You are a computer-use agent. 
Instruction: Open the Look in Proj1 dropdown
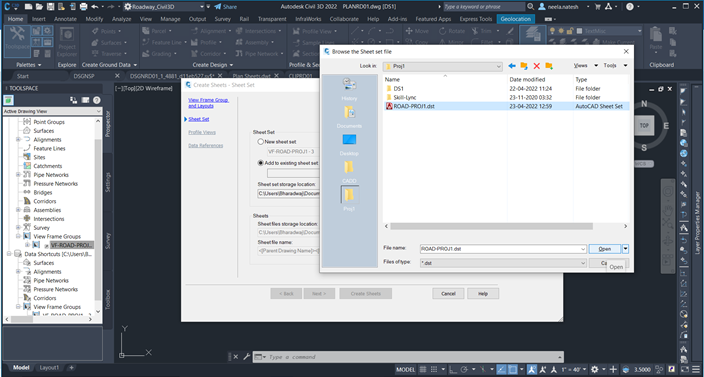click(442, 66)
